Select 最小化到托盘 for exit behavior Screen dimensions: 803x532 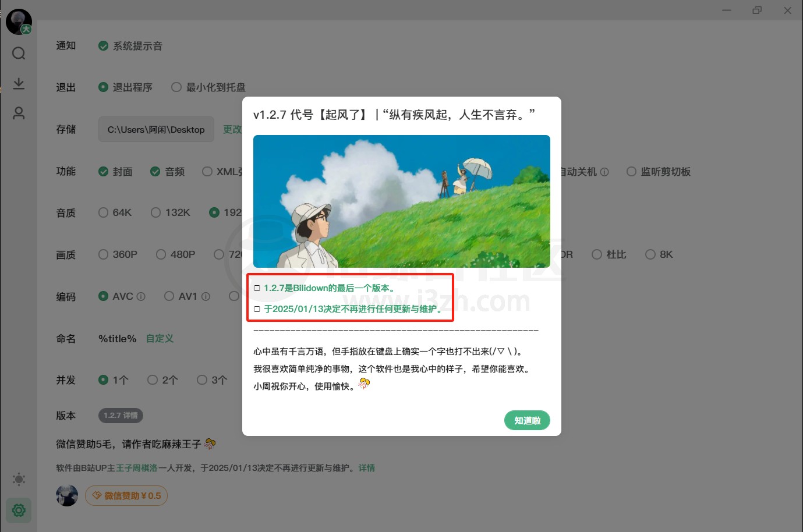click(176, 87)
